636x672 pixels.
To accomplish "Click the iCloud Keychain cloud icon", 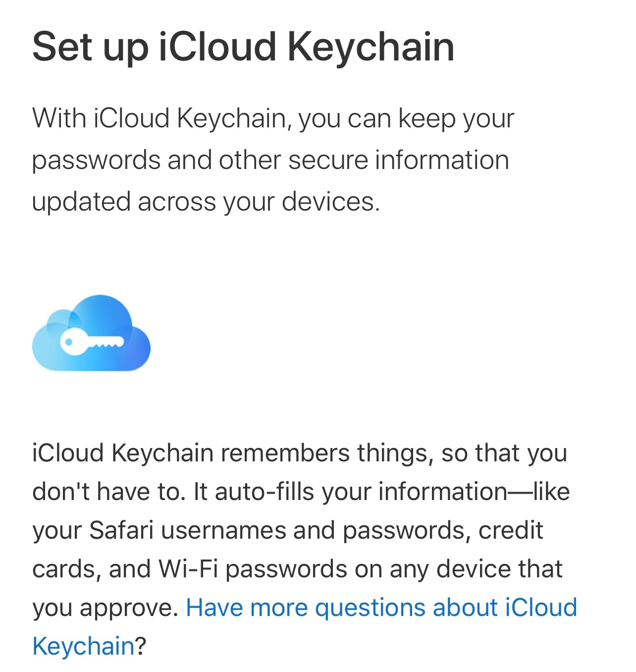I will (x=91, y=333).
